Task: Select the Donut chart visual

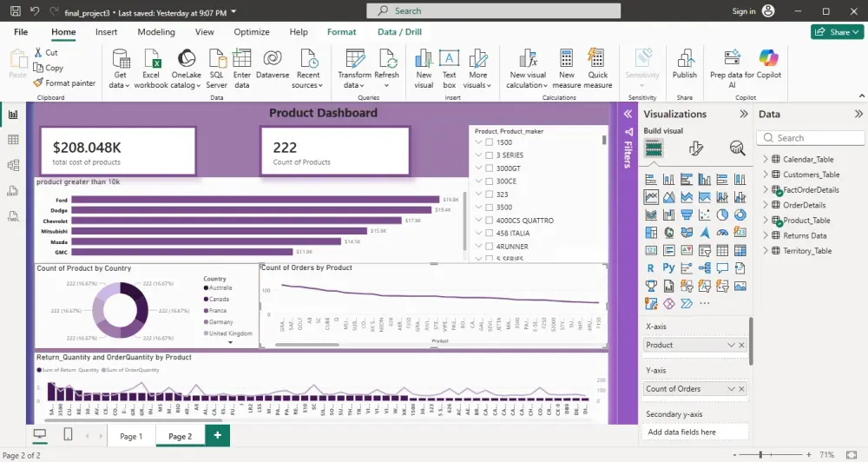Action: 740,215
